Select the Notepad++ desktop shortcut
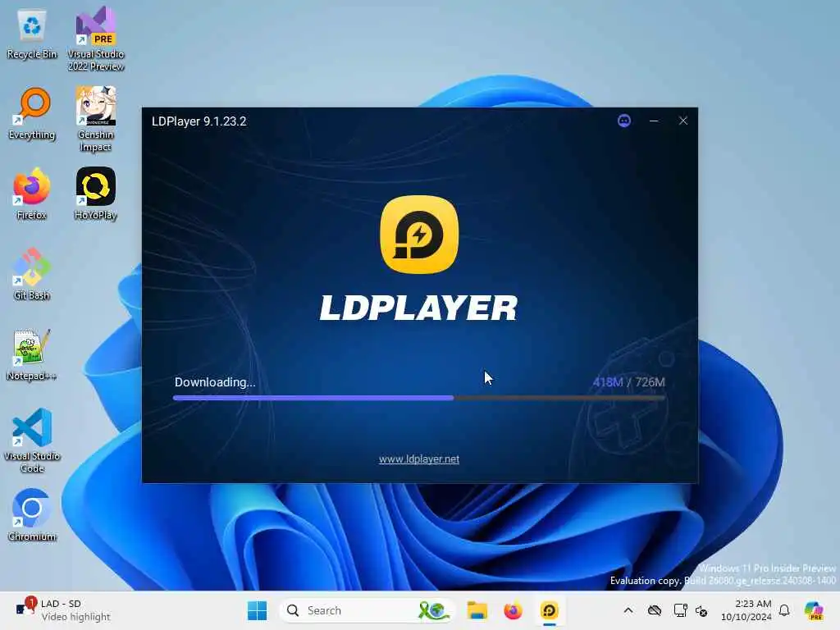The image size is (840, 630). (x=32, y=355)
